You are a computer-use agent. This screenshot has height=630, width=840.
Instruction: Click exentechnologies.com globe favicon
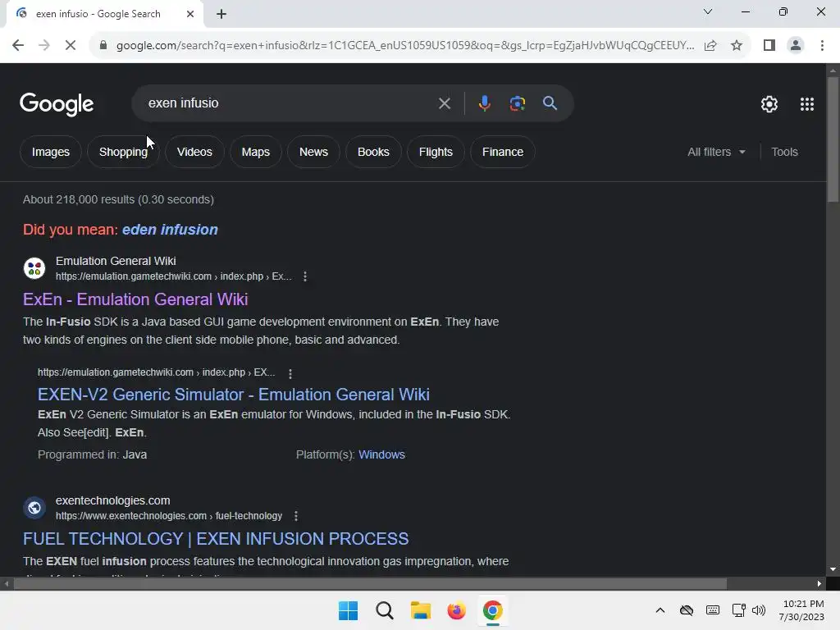pos(34,508)
